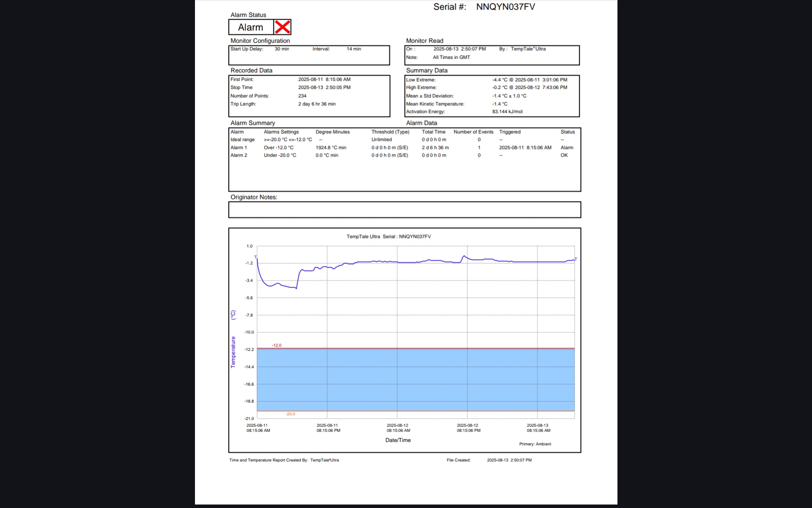Click the Start Up Delay 30 min value

pos(282,49)
